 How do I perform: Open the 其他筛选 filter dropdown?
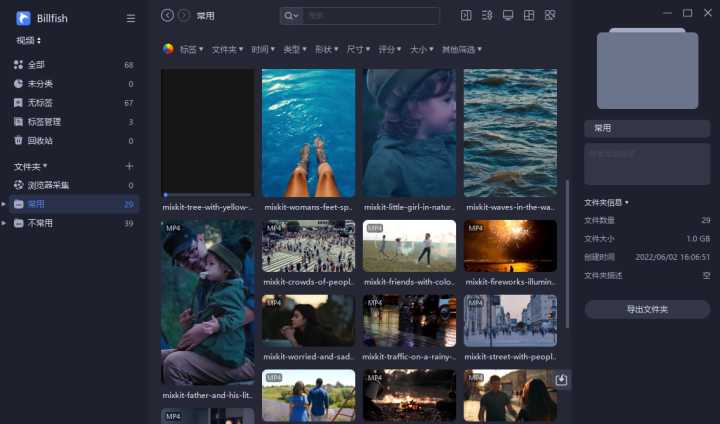461,49
